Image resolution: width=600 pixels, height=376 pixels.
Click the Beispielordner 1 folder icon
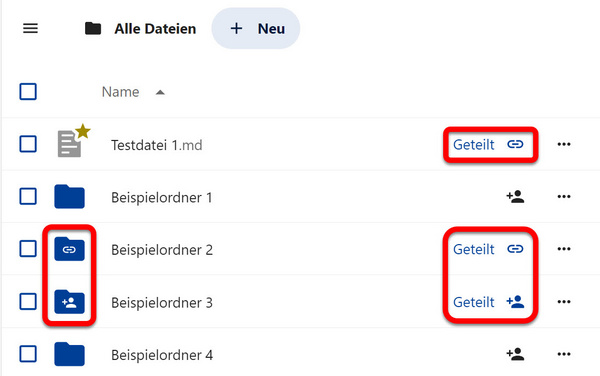[x=69, y=197]
